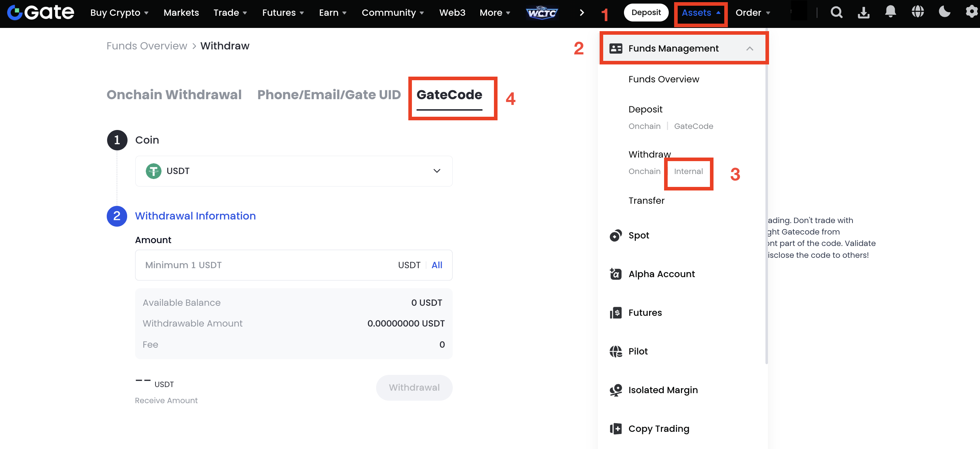Open the language globe icon
Viewport: 980px width, 449px height.
[918, 12]
